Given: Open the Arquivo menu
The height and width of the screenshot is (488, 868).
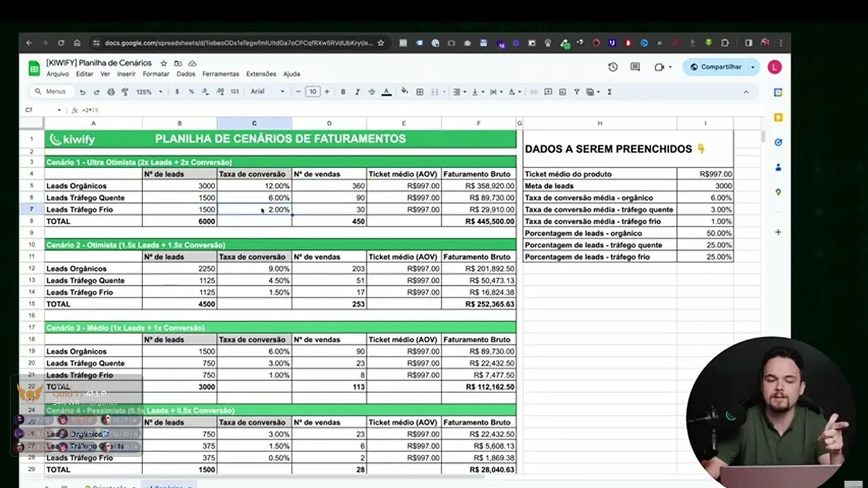Looking at the screenshot, I should (58, 74).
